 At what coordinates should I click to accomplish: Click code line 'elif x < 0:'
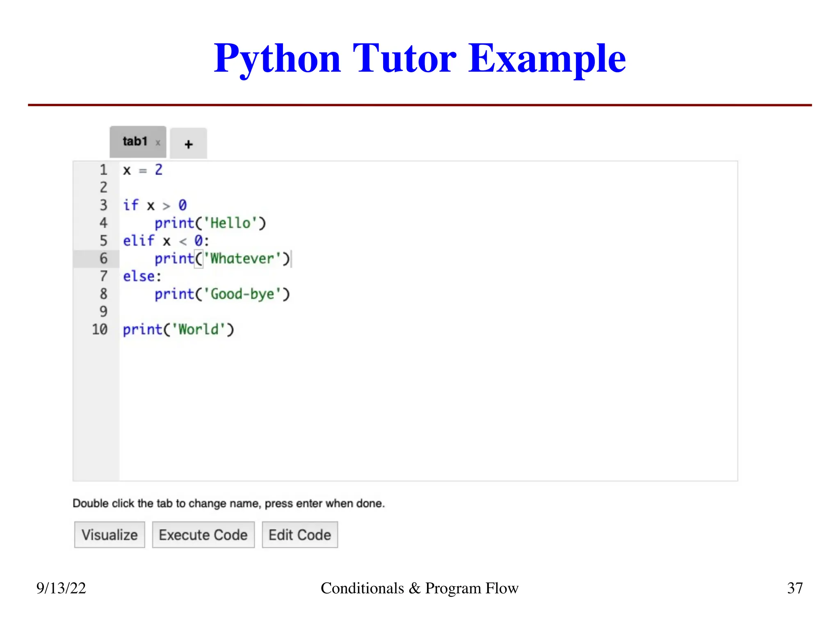pos(166,241)
